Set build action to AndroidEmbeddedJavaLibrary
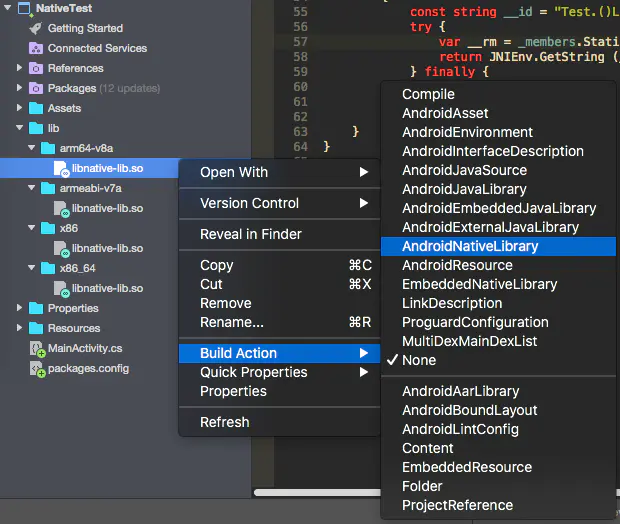Screen dimensions: 620x524 coord(498,208)
